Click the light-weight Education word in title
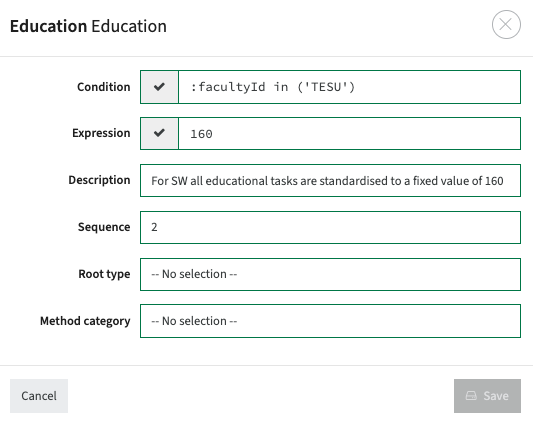 click(129, 26)
